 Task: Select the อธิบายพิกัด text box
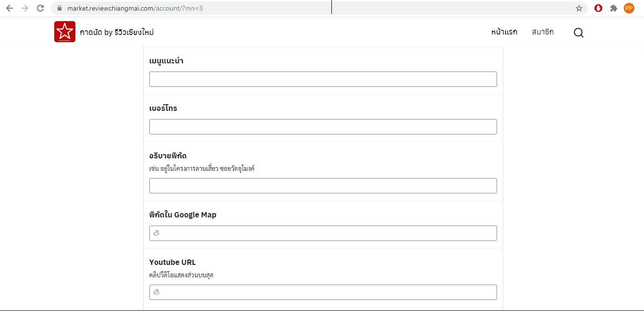(323, 186)
